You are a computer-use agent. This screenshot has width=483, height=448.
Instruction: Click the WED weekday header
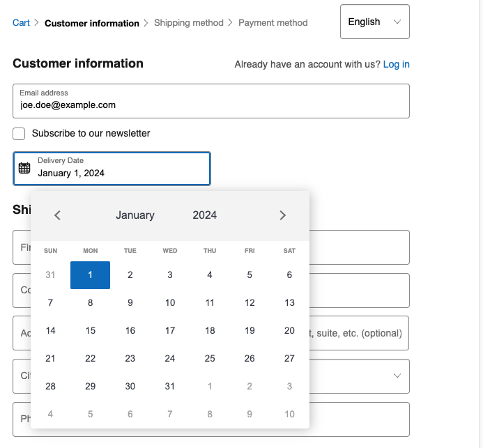pos(170,252)
